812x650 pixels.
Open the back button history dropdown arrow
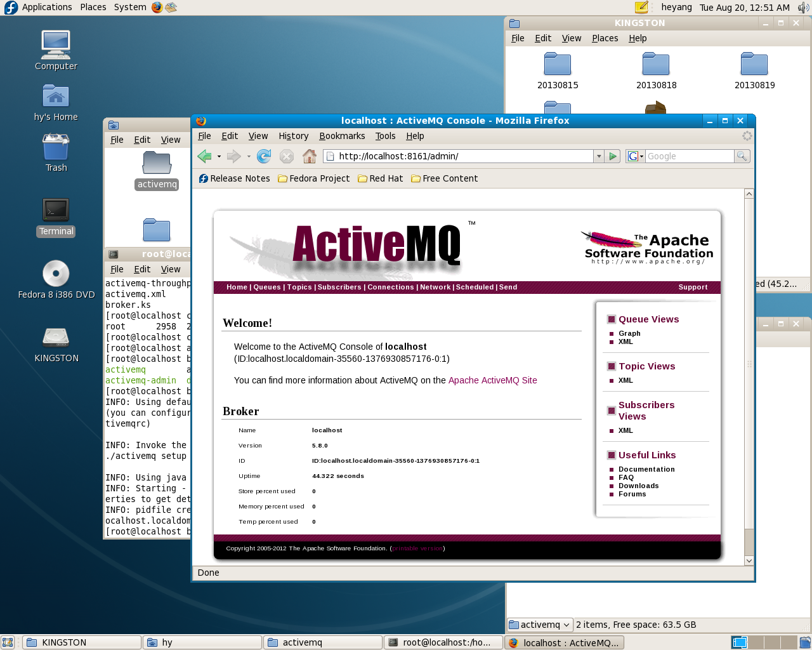click(x=219, y=156)
